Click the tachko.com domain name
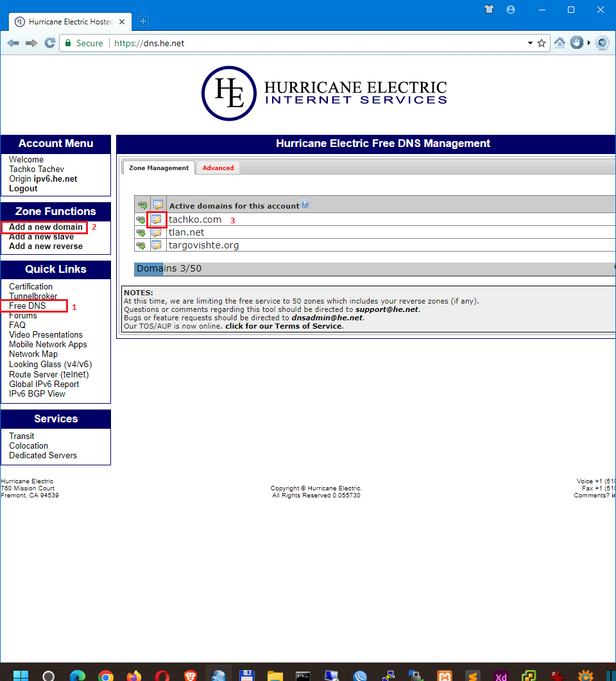 pyautogui.click(x=195, y=220)
